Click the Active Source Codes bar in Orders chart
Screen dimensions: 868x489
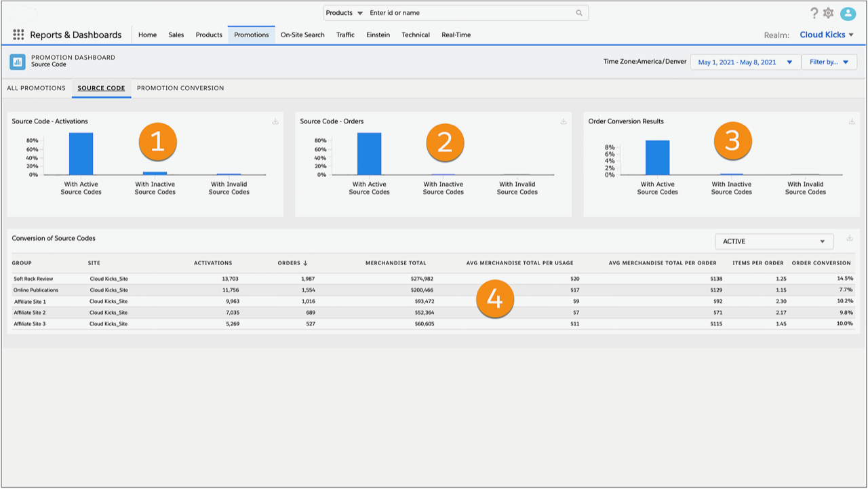(x=369, y=154)
